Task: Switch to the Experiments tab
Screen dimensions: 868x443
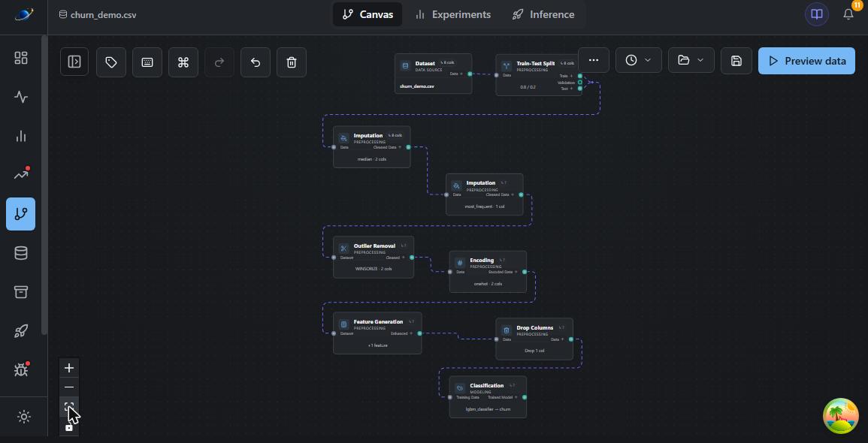Action: (x=453, y=14)
